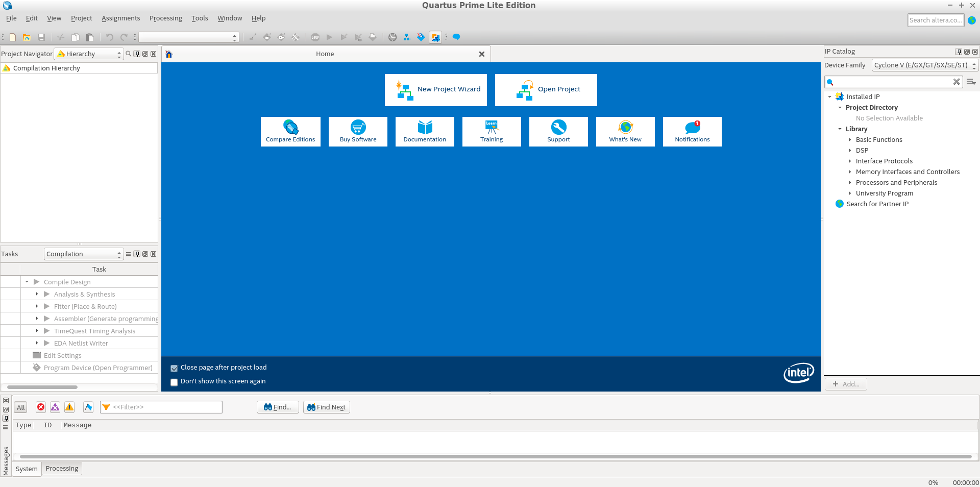Click the Open folder toolbar icon

(x=27, y=37)
